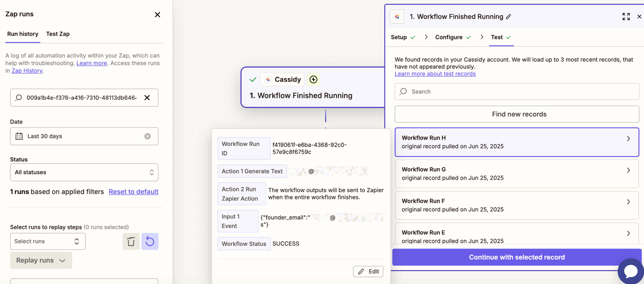The image size is (644, 284).
Task: Click the Workflow Status SUCCESS value
Action: 286,244
